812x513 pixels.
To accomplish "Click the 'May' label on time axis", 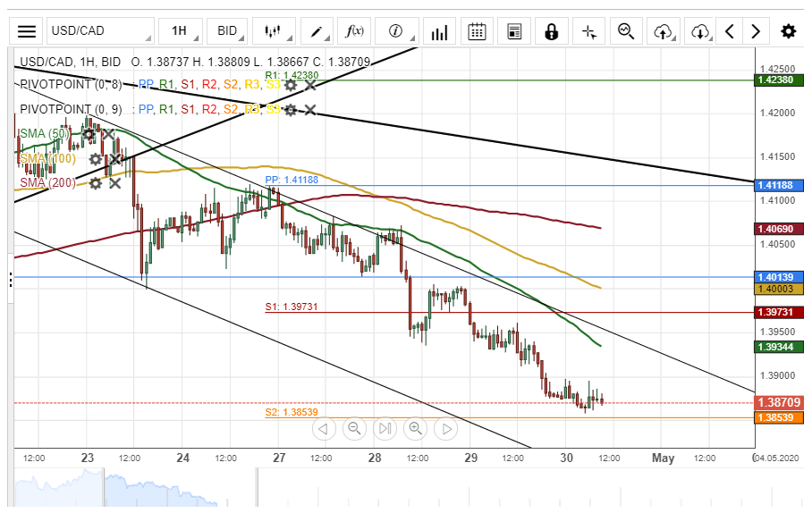I will [664, 458].
